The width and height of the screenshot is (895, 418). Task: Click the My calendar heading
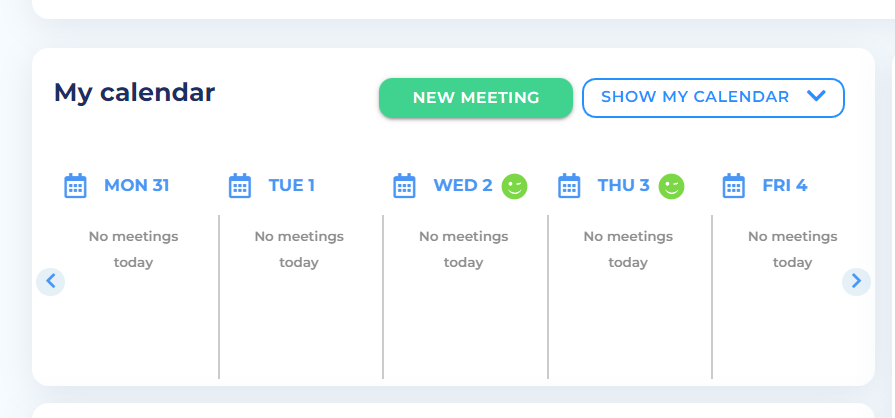coord(134,93)
